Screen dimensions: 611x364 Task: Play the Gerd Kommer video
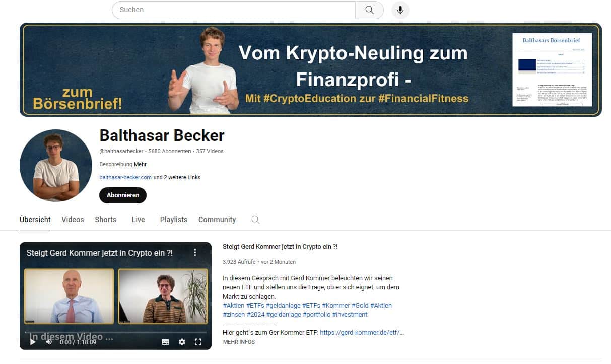pos(33,342)
